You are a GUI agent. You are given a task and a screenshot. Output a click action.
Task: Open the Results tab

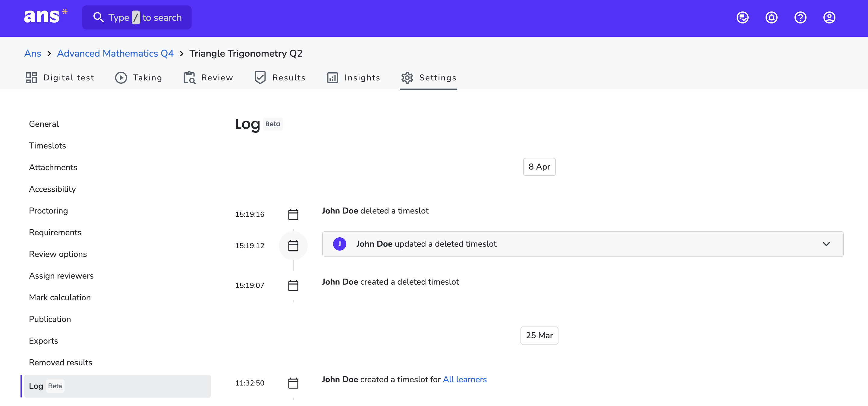[x=280, y=78]
